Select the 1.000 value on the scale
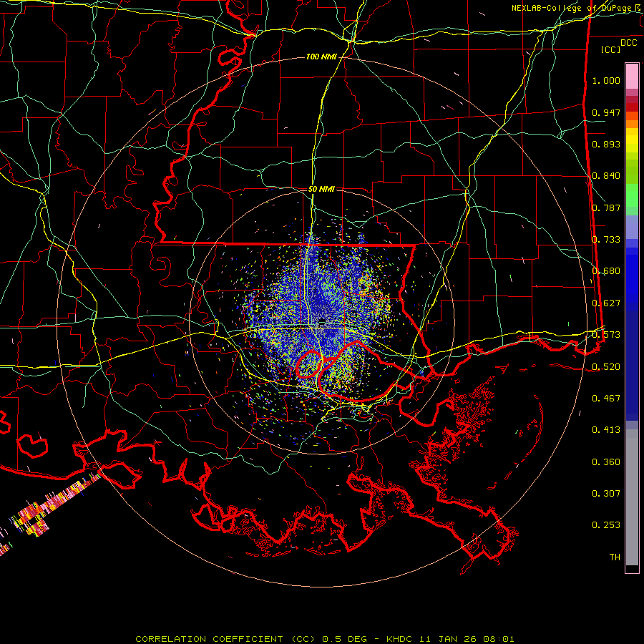Viewport: 644px width, 644px height. coord(606,80)
